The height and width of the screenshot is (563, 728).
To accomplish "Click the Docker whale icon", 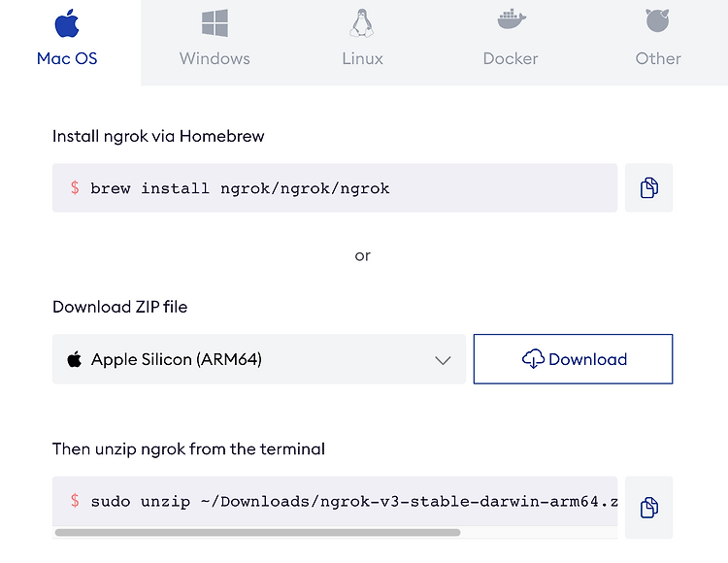I will tap(511, 19).
